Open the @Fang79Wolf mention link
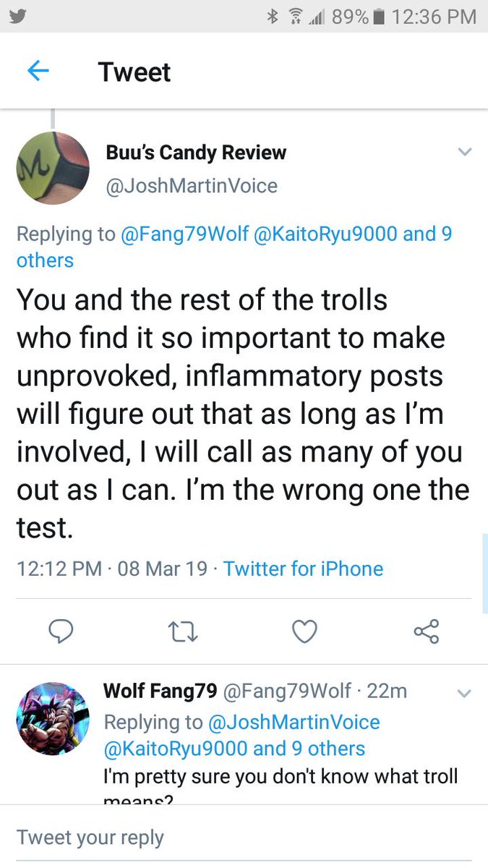The height and width of the screenshot is (868, 488). point(186,234)
